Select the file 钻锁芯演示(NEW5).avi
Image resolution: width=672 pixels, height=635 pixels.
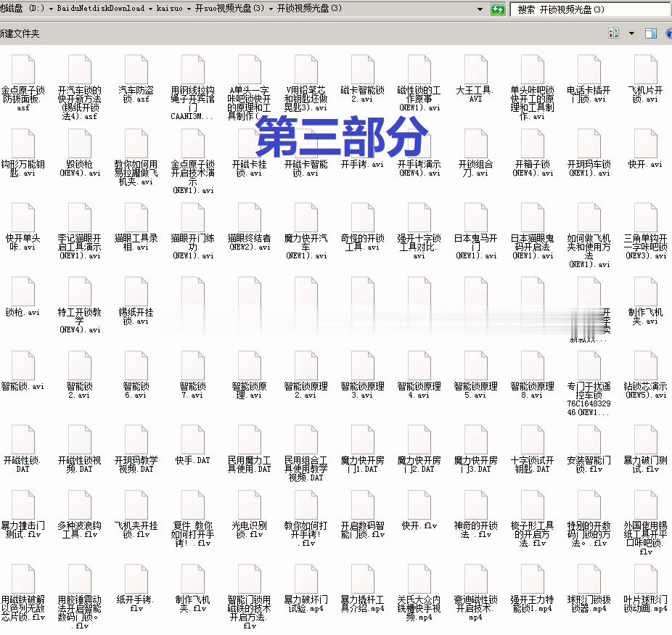645,375
